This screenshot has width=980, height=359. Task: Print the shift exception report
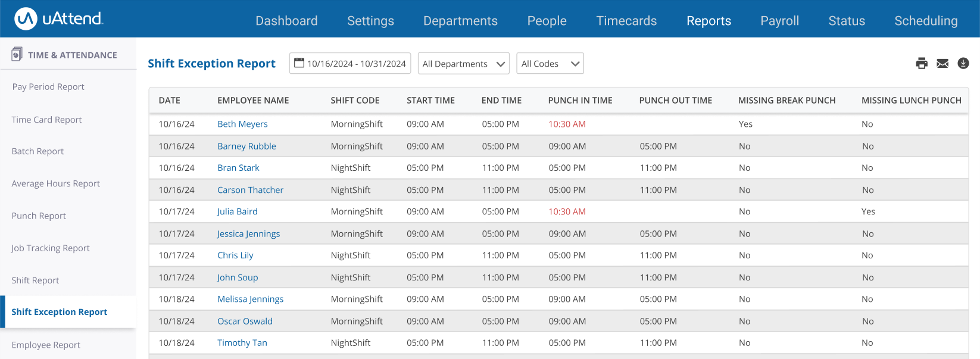[x=922, y=63]
